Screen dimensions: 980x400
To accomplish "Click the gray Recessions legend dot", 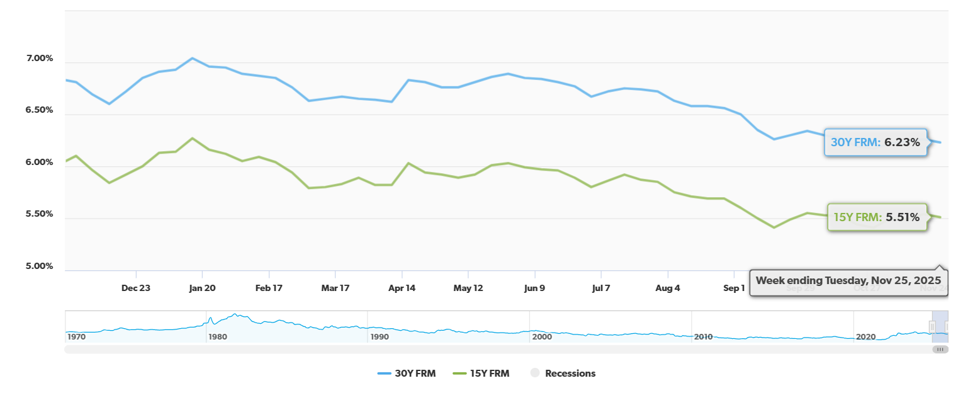I will pos(534,373).
